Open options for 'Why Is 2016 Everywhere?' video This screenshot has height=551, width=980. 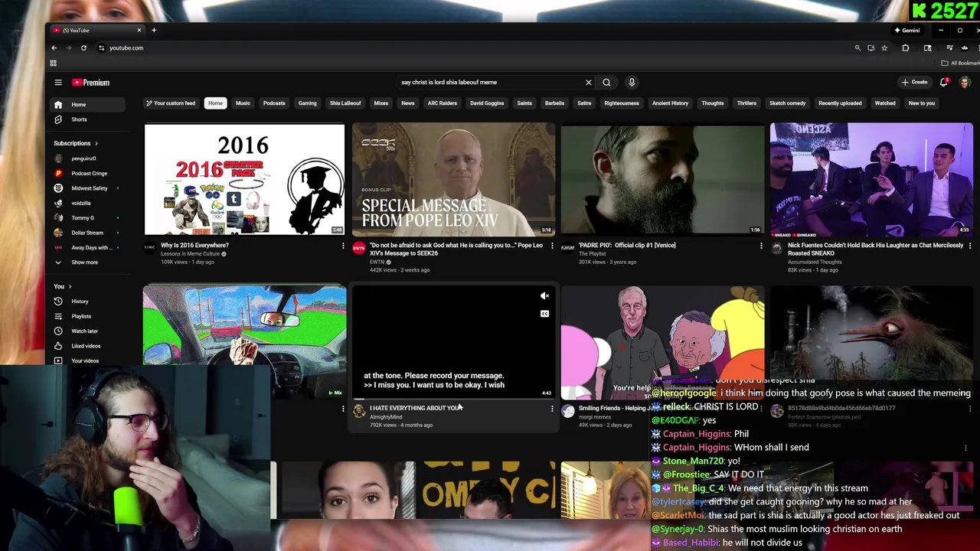point(343,246)
